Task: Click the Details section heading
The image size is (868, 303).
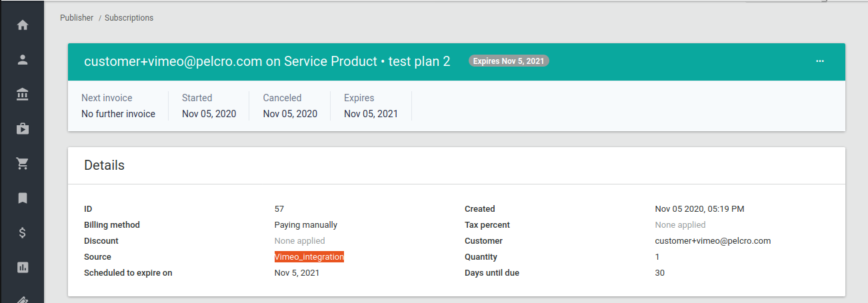Action: (104, 165)
